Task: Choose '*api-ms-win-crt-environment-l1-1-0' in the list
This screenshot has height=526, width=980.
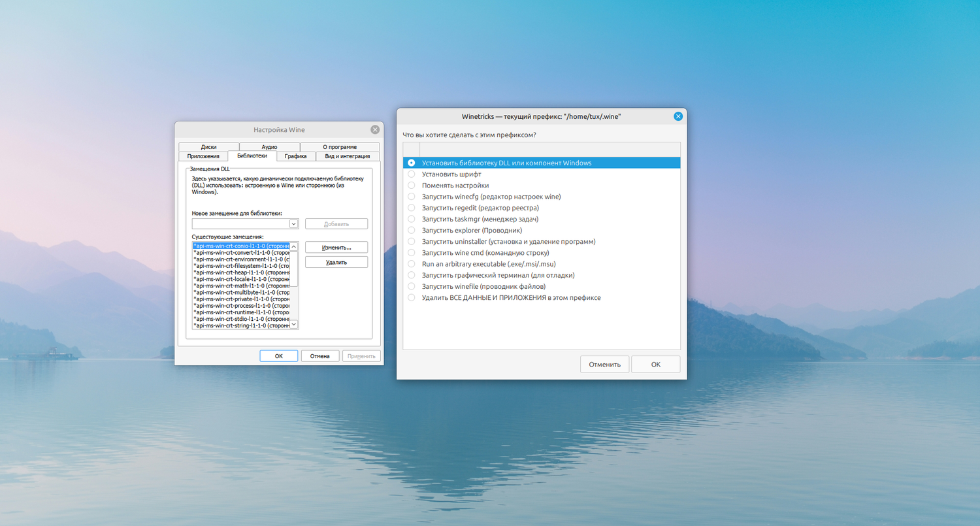Action: point(241,259)
